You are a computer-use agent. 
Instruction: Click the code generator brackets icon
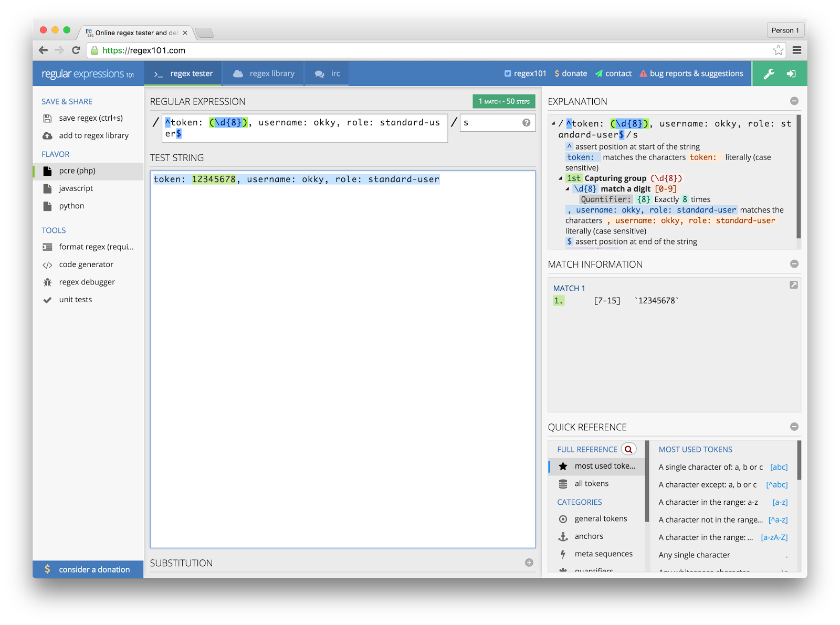point(47,265)
